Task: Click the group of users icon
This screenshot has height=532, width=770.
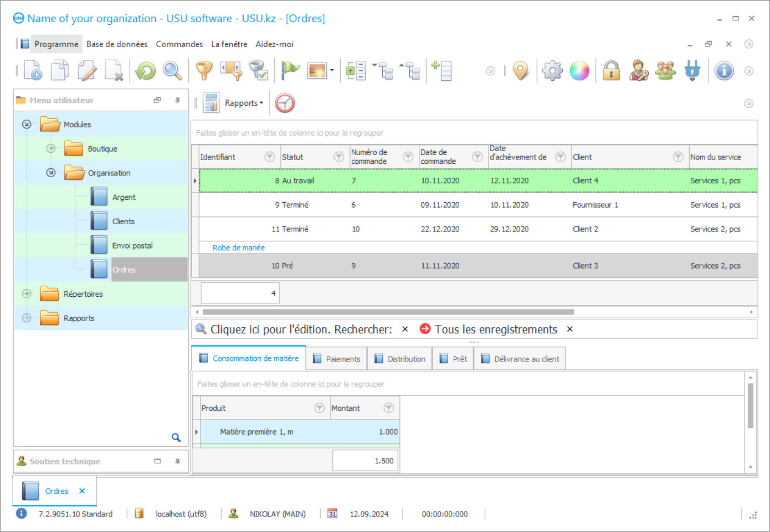Action: 665,71
